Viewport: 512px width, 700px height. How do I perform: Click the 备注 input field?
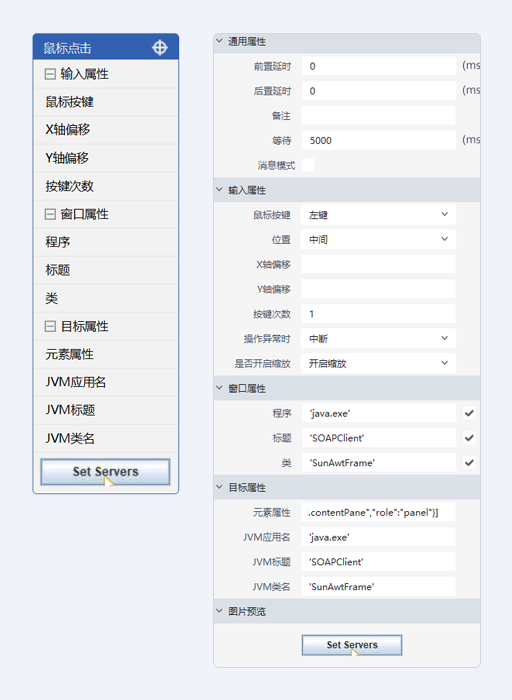pyautogui.click(x=379, y=116)
